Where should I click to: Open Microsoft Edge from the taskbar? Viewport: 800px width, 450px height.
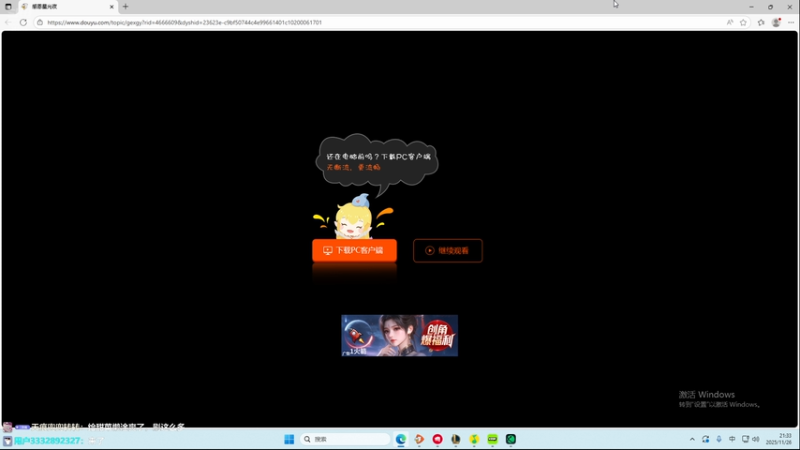point(401,439)
